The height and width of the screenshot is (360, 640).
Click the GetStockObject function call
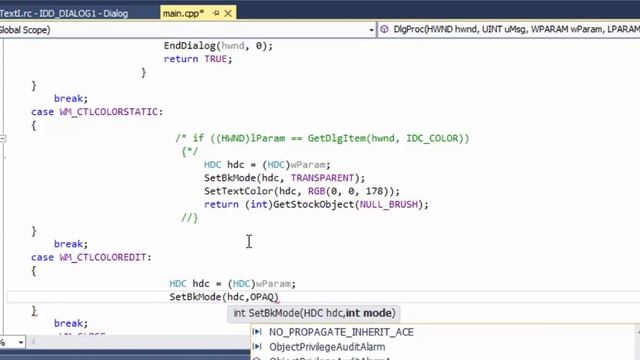(313, 204)
